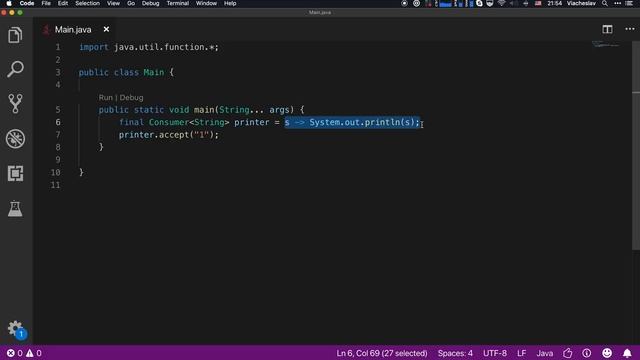Click the vertical editor scrollbar
The height and width of the screenshot is (360, 640).
point(636,145)
